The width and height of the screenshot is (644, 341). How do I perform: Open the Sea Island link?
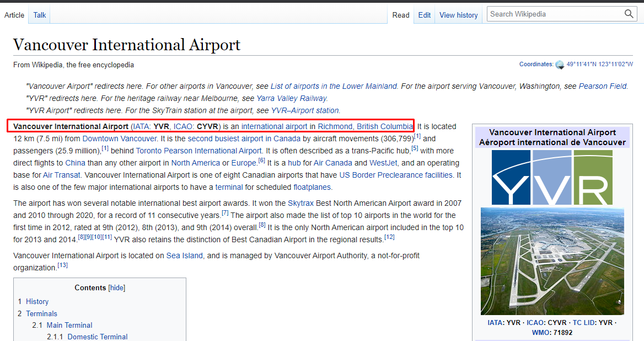point(184,255)
